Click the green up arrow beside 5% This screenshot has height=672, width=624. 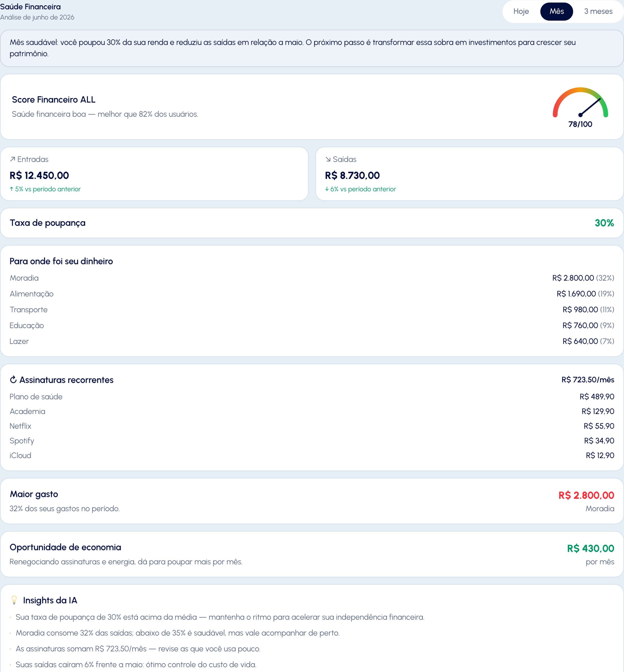(12, 189)
